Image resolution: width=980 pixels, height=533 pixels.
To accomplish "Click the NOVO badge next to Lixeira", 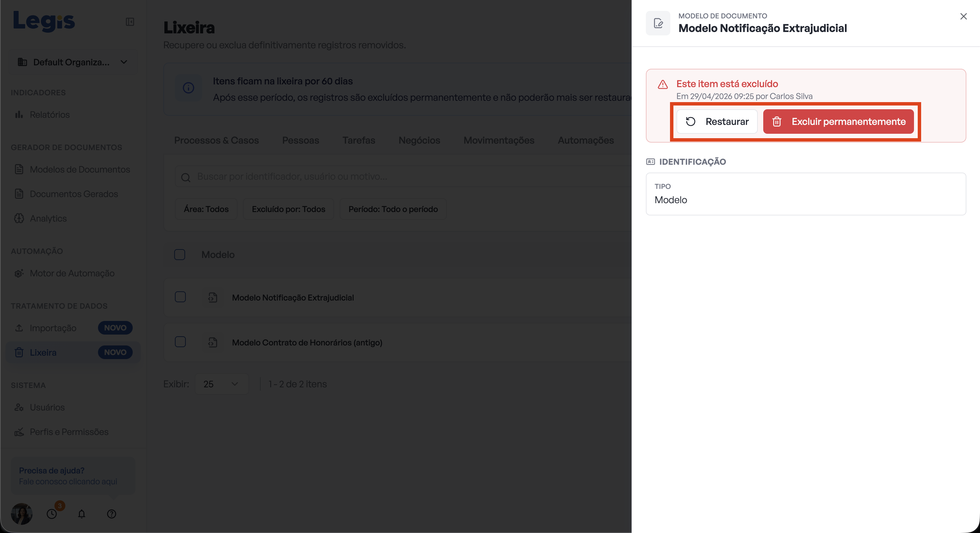I will (x=115, y=352).
